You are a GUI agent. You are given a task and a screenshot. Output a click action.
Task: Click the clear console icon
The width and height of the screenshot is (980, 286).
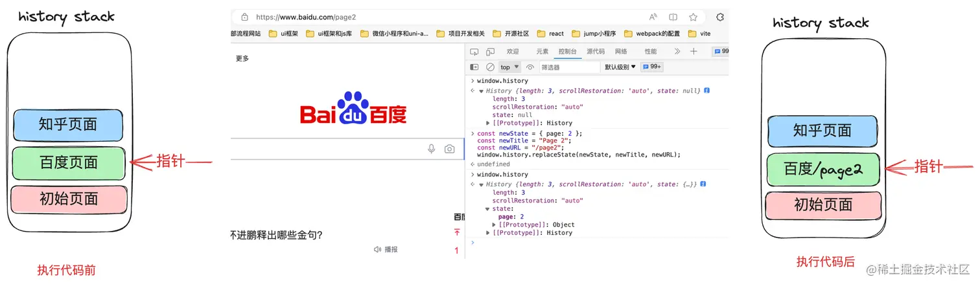[490, 67]
